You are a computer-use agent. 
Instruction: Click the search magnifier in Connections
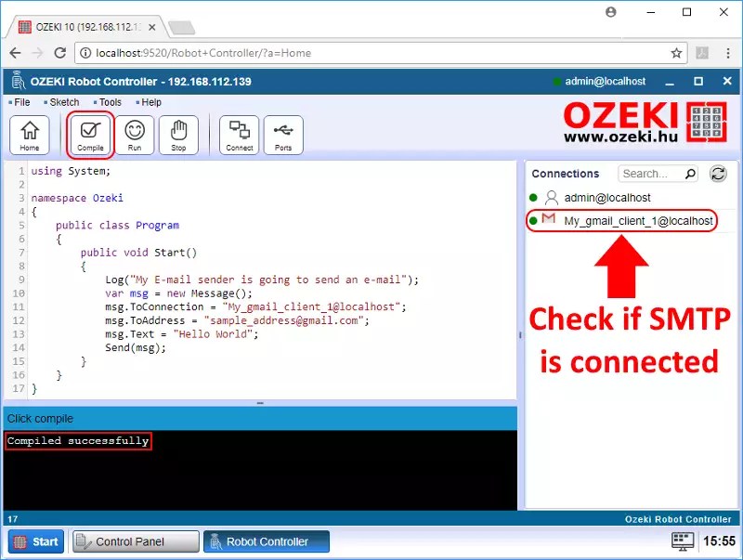(x=690, y=174)
